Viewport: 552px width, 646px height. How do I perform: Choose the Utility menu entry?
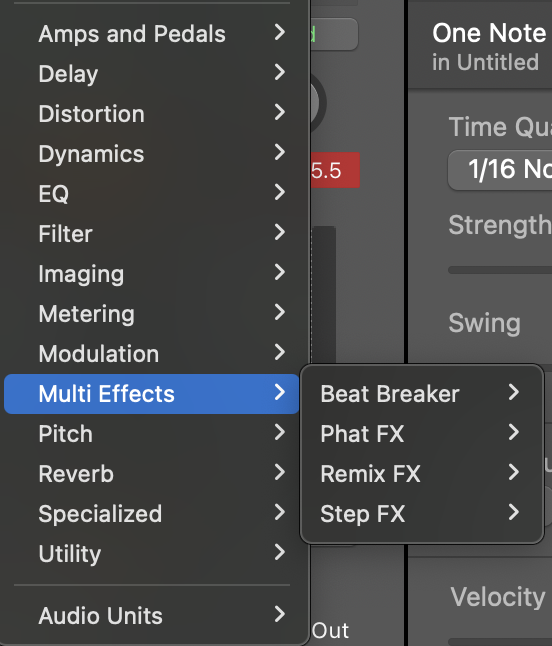coord(151,553)
